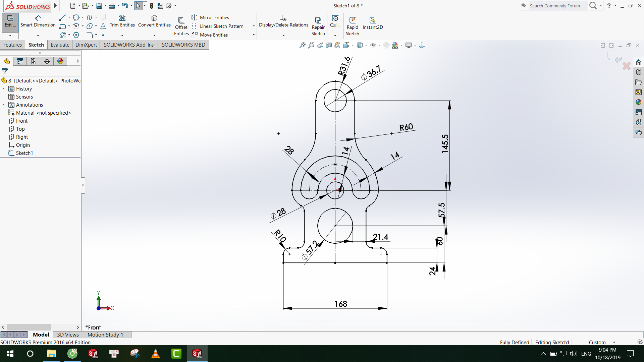Open the PropertyManager panel tab

coord(20,61)
